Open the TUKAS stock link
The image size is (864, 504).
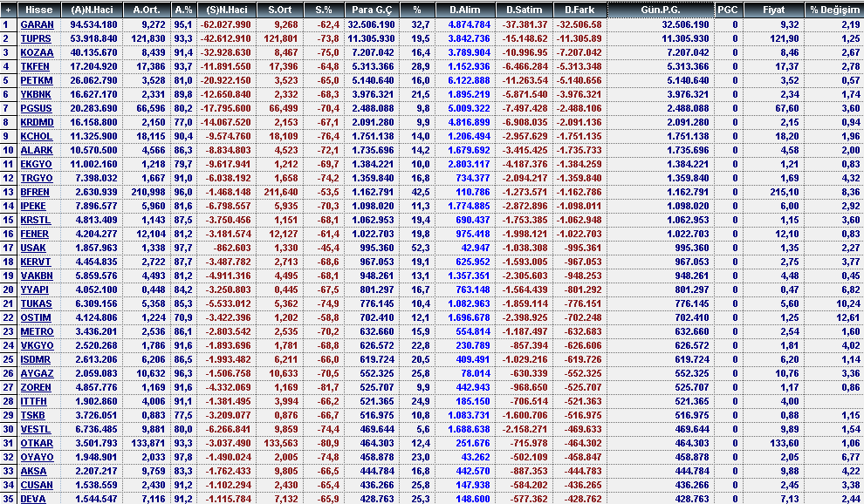(x=36, y=303)
